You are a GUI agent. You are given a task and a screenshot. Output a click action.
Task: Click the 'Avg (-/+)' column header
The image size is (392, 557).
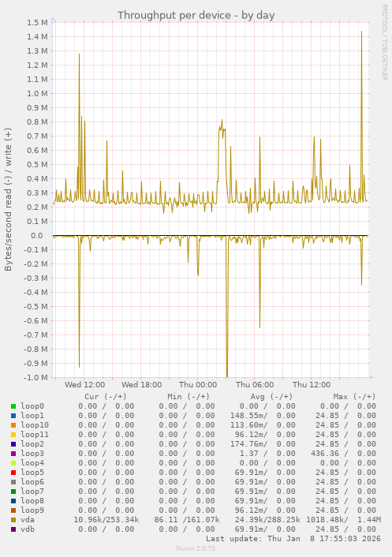click(271, 396)
